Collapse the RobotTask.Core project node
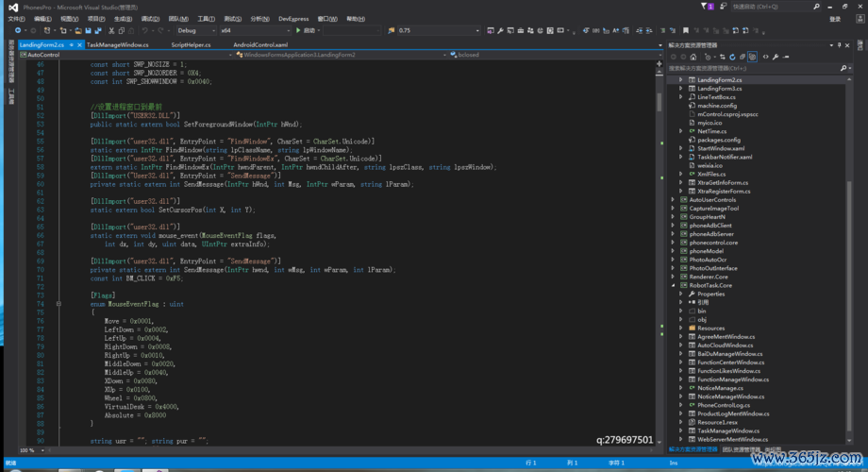This screenshot has height=472, width=868. pos(673,285)
